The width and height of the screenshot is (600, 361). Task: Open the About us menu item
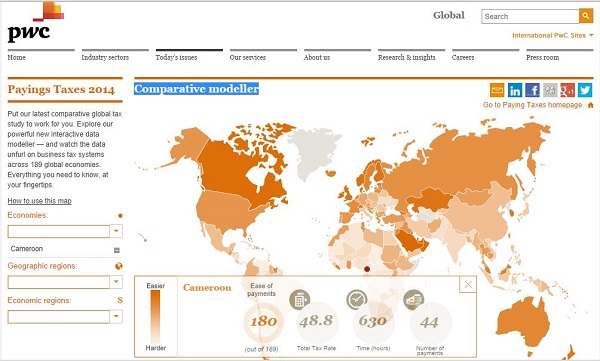tap(317, 57)
